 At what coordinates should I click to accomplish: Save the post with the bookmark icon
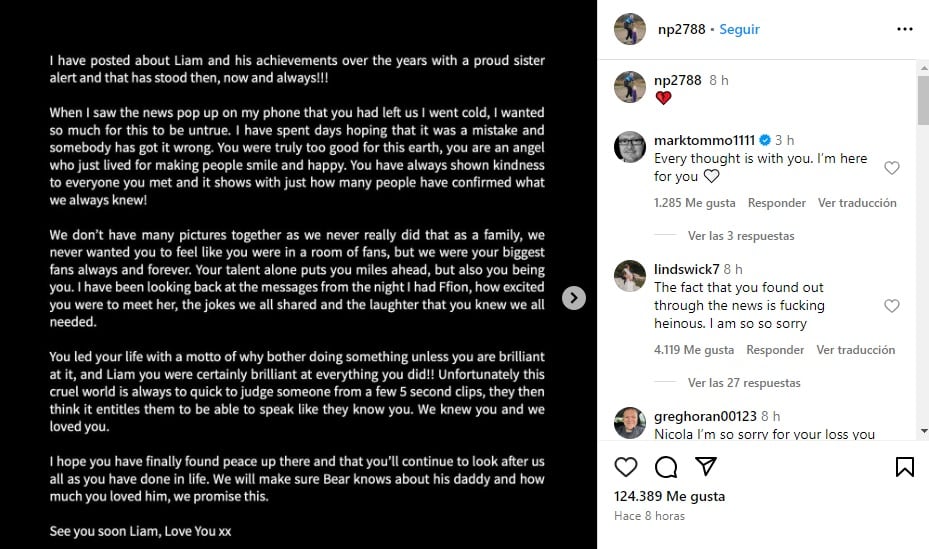904,467
